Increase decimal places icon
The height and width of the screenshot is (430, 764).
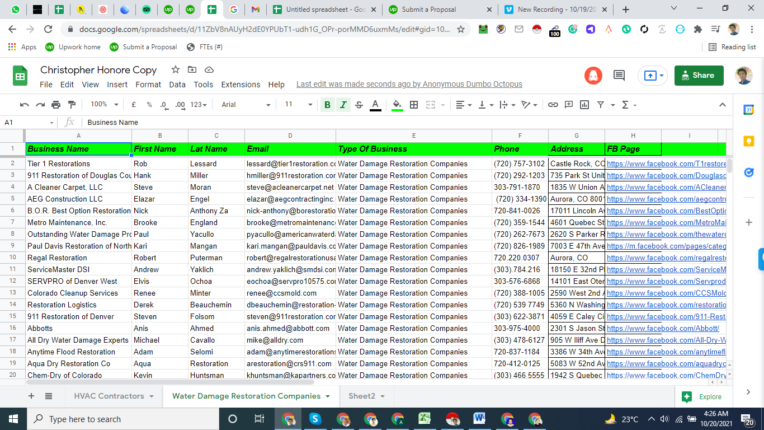pos(180,105)
